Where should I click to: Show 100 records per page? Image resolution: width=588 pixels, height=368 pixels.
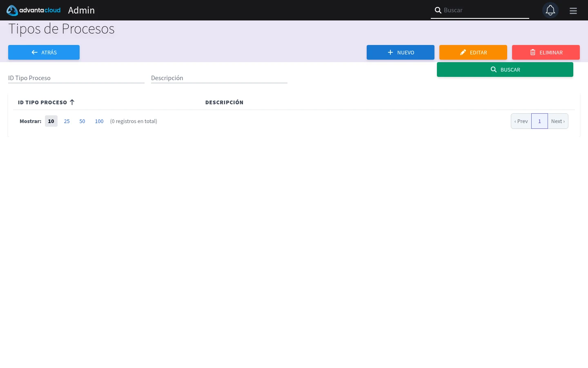pyautogui.click(x=99, y=121)
